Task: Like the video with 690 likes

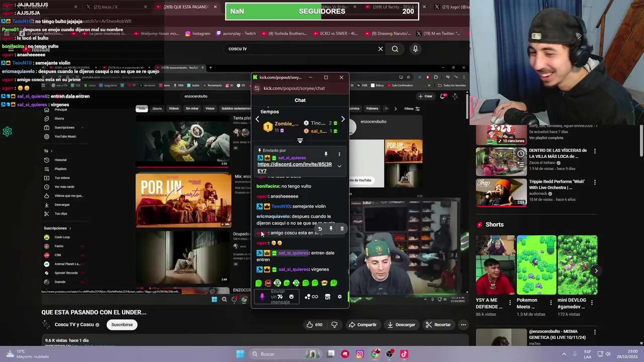Action: point(314,325)
